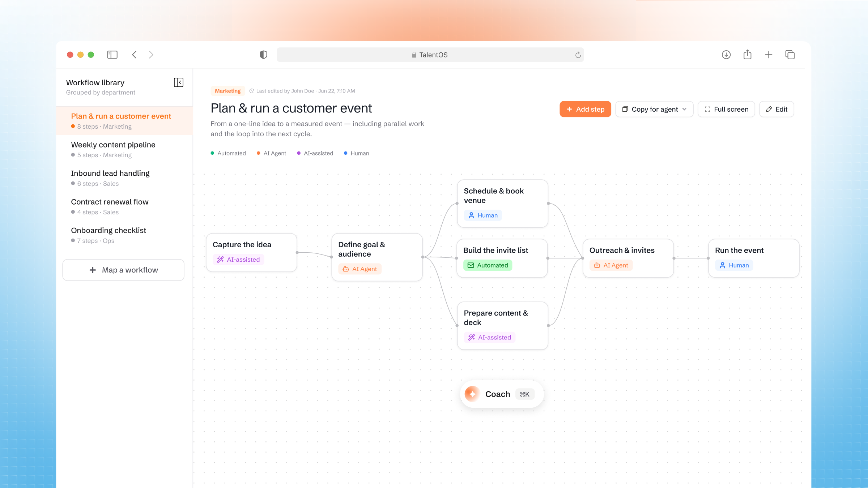This screenshot has height=488, width=868.
Task: Reload the TalentOS page
Action: tap(578, 55)
